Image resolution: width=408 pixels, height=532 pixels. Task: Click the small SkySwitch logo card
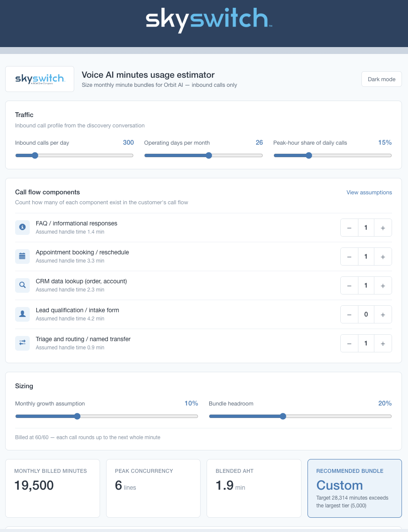[40, 79]
